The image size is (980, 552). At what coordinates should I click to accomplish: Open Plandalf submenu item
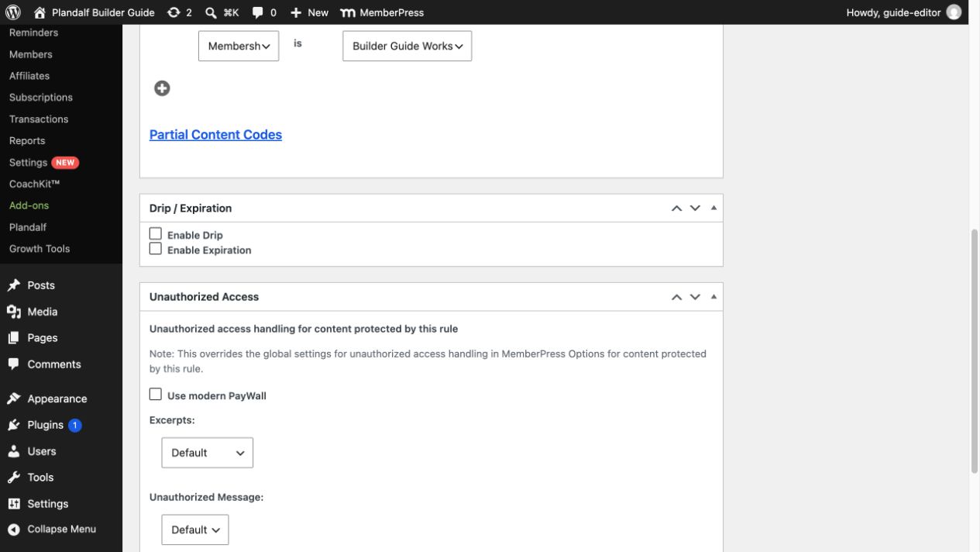click(28, 227)
